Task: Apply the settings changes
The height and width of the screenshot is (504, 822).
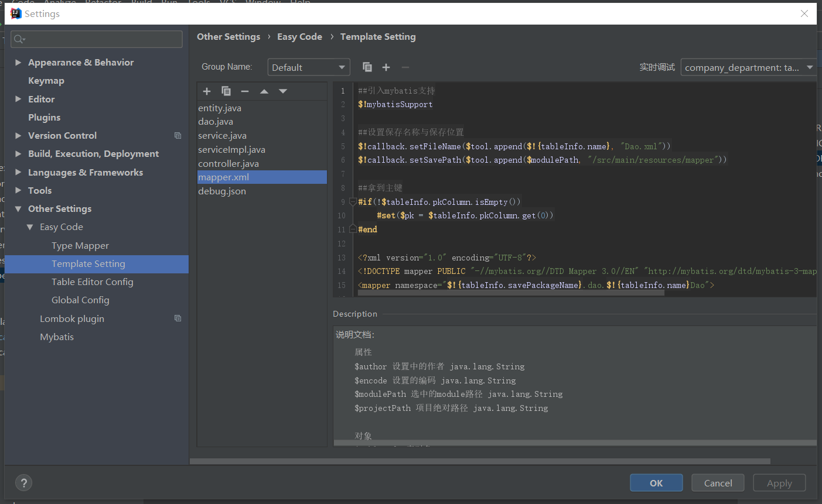Action: pyautogui.click(x=779, y=482)
